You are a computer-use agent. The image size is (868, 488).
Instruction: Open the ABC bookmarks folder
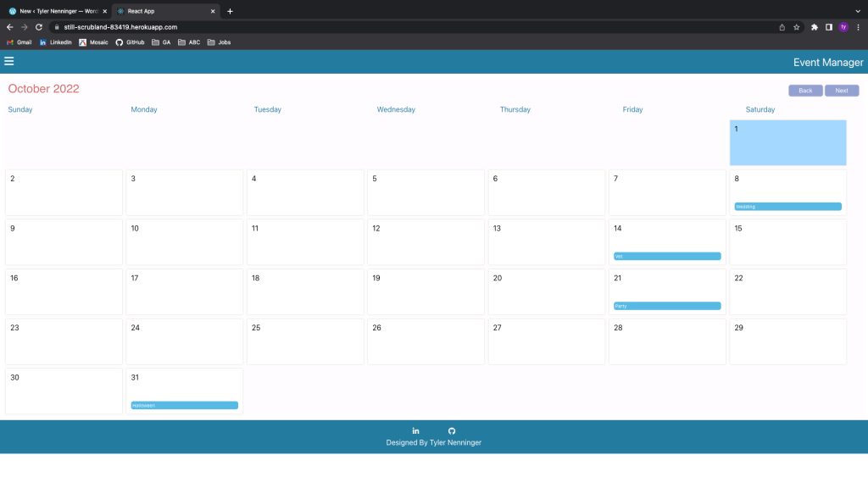[189, 42]
